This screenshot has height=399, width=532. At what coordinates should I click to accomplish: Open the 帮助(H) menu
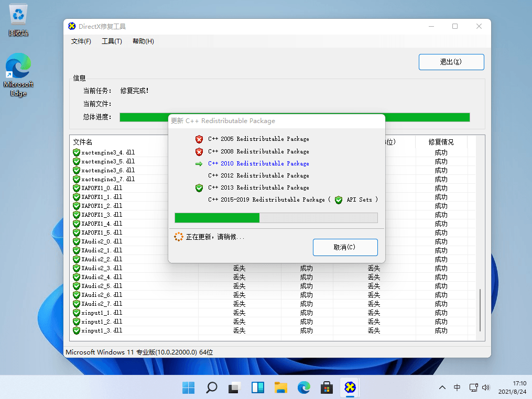(143, 41)
